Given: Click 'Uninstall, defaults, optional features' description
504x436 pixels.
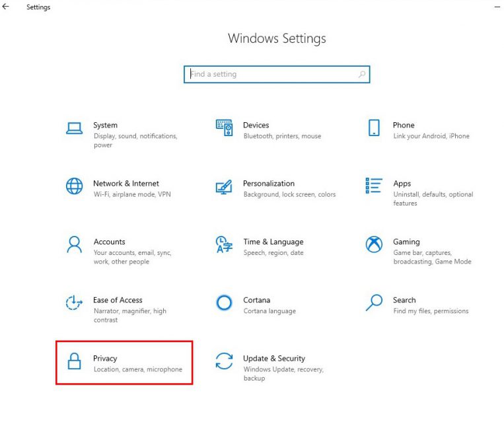Looking at the screenshot, I should (433, 199).
